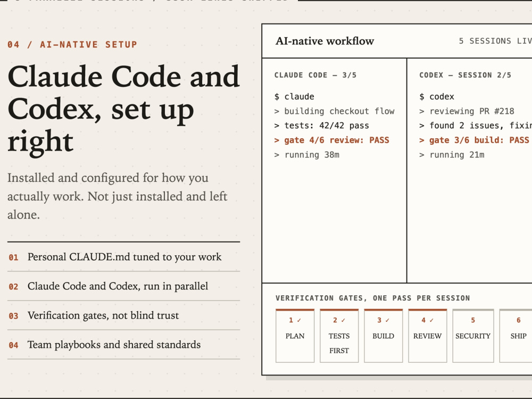Viewport: 532px width, 399px height.
Task: Select the gate 4 REVIEW card
Action: point(428,336)
